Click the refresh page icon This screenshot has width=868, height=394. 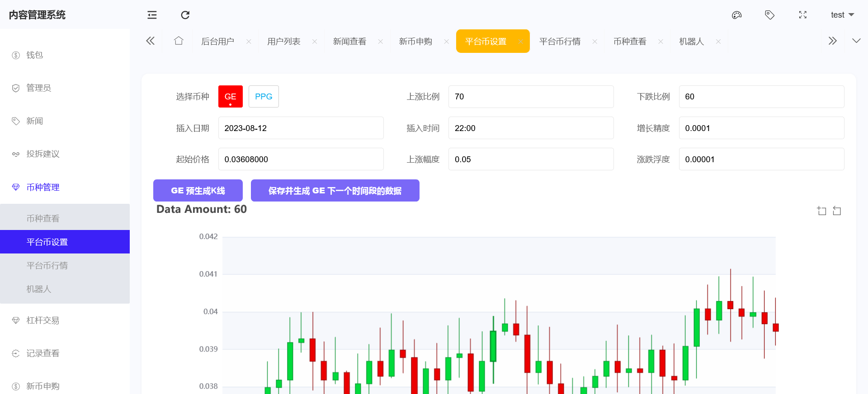coord(185,15)
